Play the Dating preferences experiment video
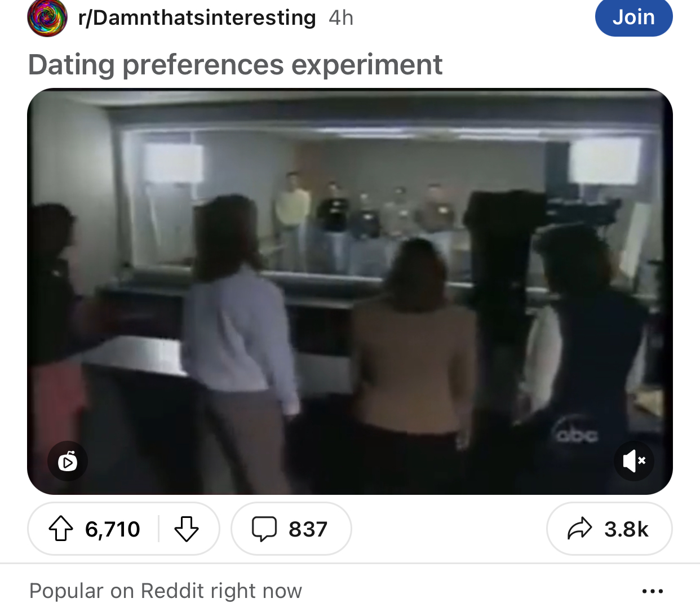 pos(350,291)
